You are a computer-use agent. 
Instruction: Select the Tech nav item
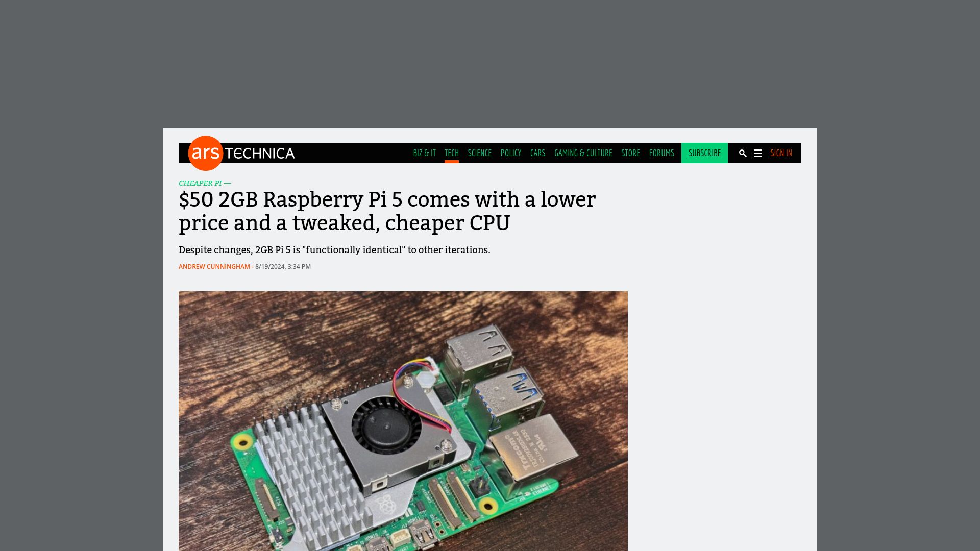point(452,153)
